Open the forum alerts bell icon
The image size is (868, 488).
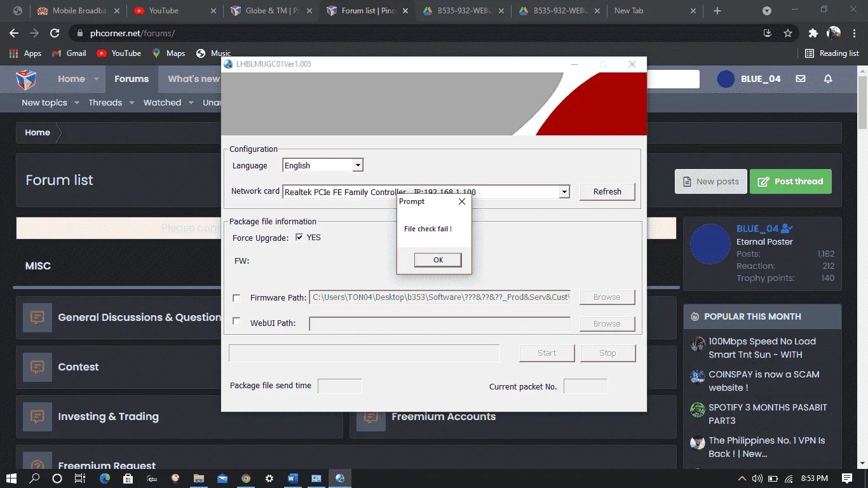click(x=828, y=79)
